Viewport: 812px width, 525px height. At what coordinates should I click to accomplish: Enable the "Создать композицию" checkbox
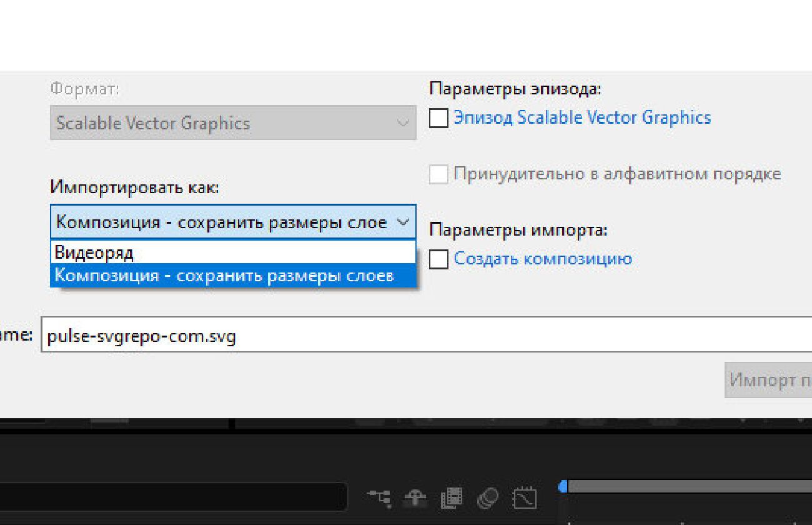pyautogui.click(x=438, y=259)
